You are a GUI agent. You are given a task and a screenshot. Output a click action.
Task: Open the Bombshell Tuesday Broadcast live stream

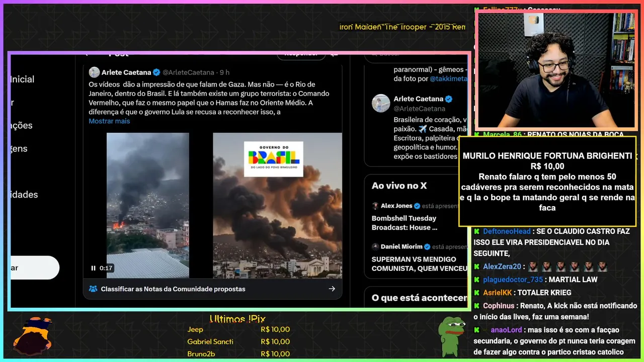coord(405,223)
